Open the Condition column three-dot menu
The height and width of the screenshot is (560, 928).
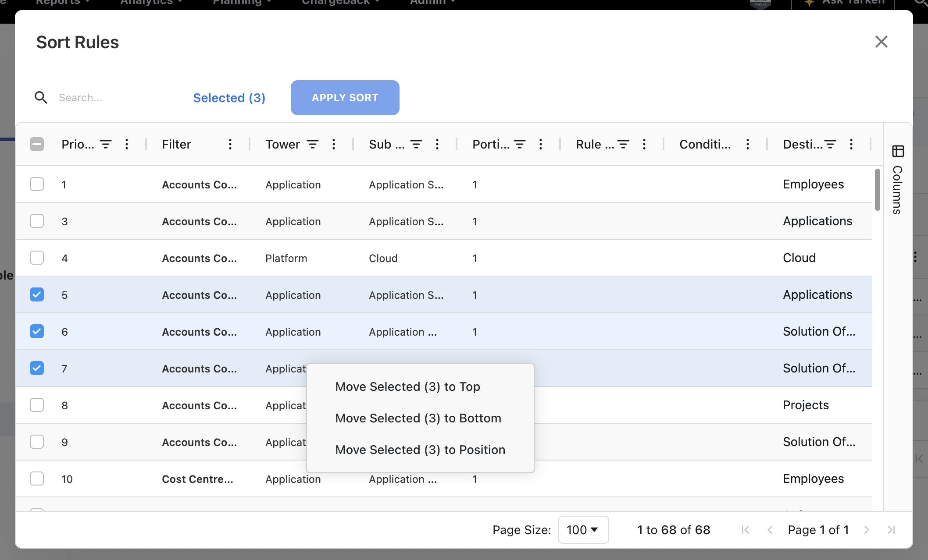point(748,144)
